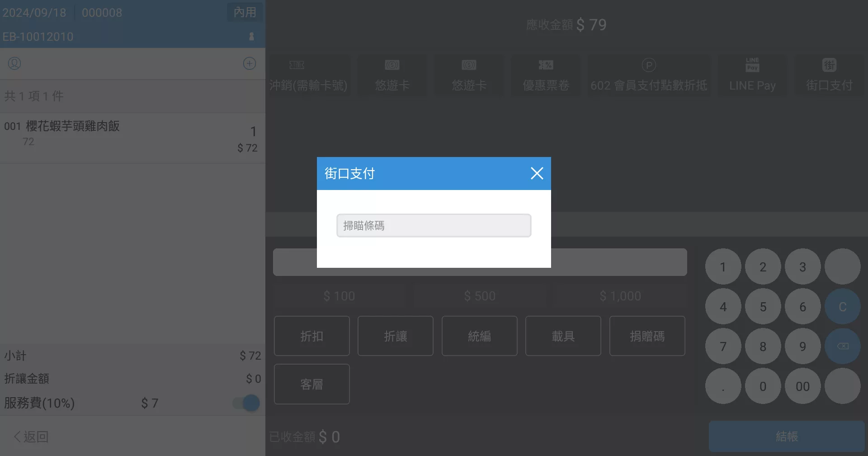Go back with the 返回 button
Screen dimensions: 868x456
pyautogui.click(x=31, y=437)
